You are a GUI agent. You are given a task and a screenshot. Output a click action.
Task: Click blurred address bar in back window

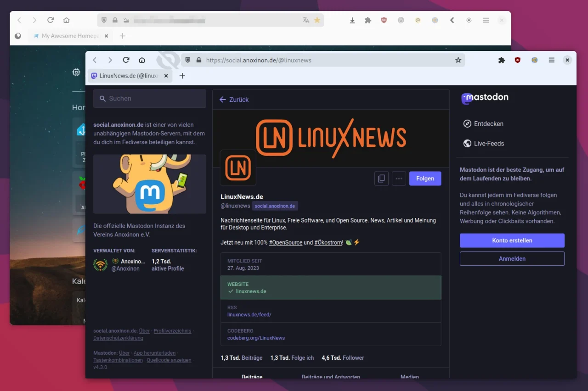[210, 20]
